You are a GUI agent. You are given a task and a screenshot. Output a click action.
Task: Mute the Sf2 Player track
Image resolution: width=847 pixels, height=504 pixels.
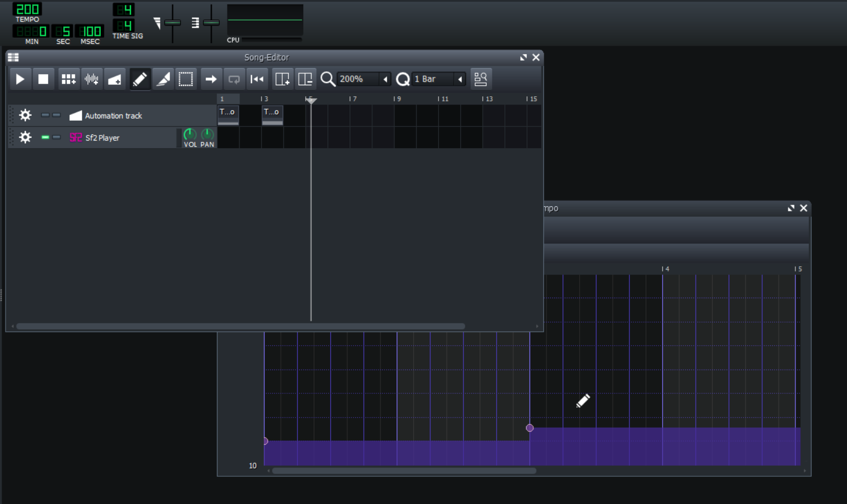pos(45,137)
